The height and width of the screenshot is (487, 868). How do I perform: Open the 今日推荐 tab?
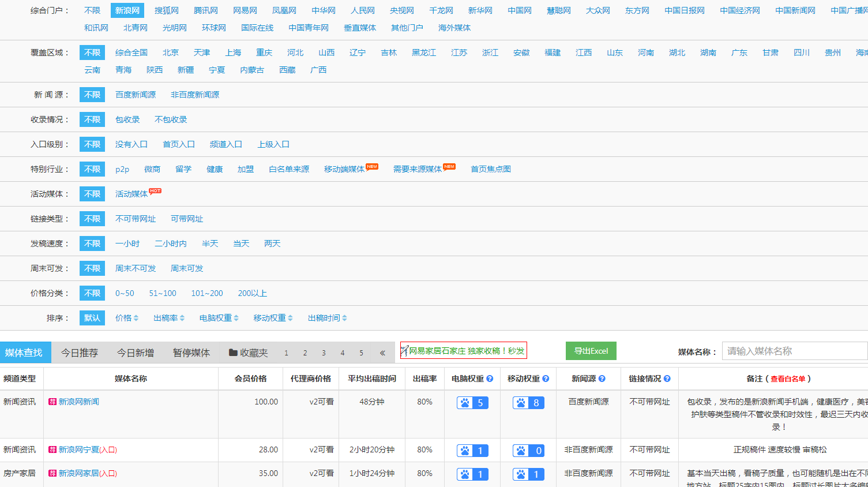coord(80,353)
